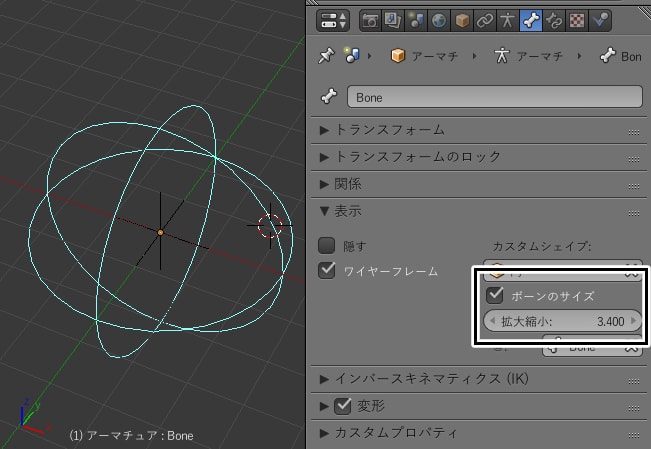Viewport: 651px width, 449px height.
Task: Select the active Bone properties tab
Action: (x=531, y=20)
